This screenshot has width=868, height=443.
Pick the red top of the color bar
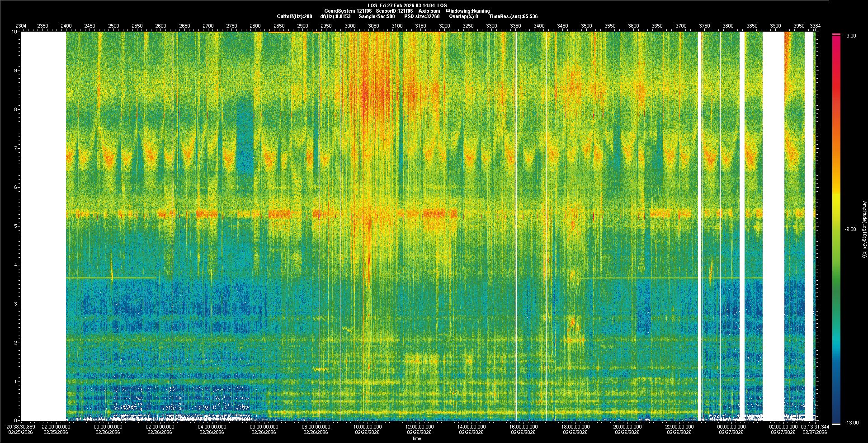pyautogui.click(x=836, y=37)
